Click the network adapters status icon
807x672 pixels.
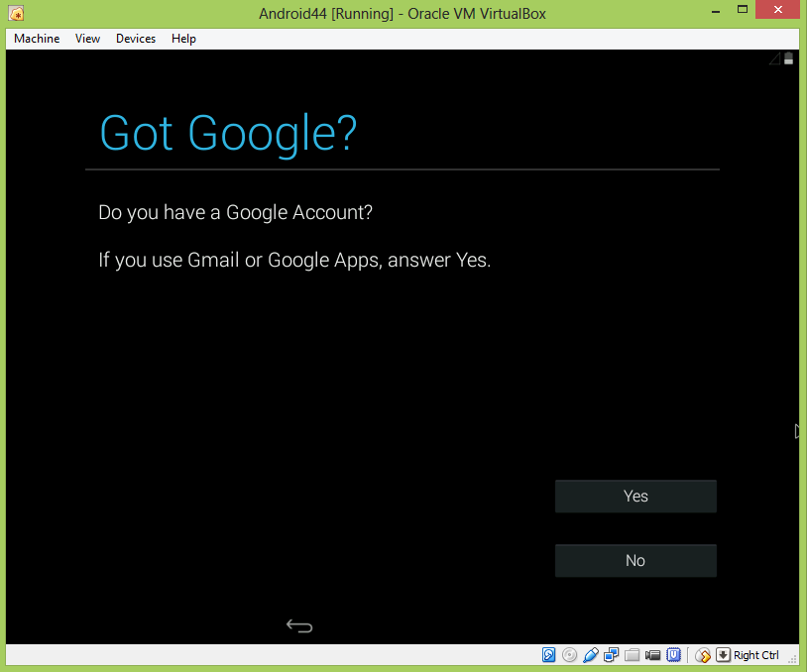611,654
